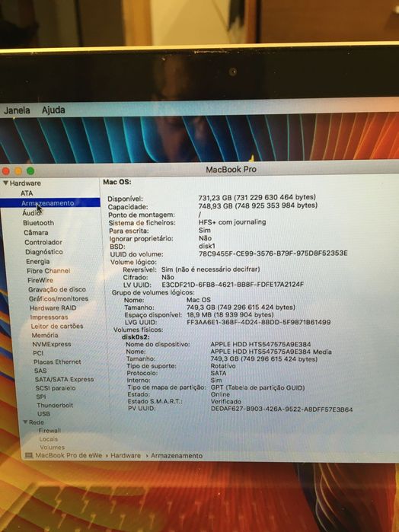Screen dimensions: 399x532
Task: Click GPT (Tabela de partição GUID) value
Action: (257, 387)
